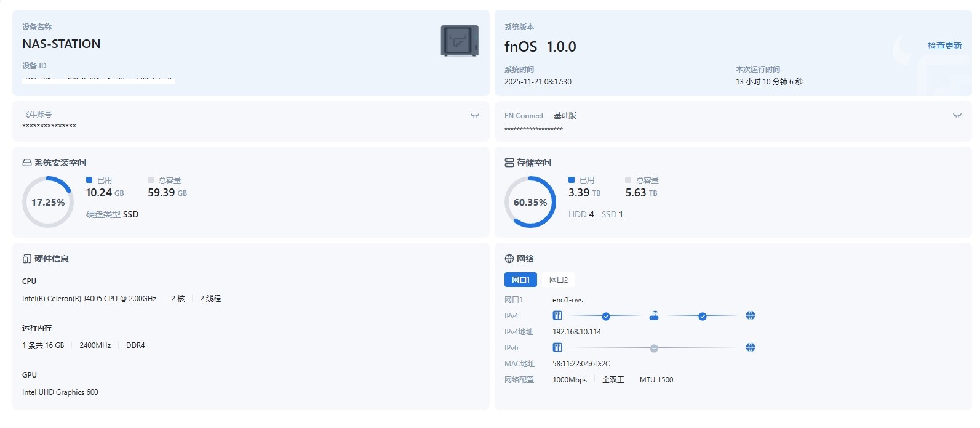The image size is (980, 428).
Task: Click the blue 已用 legend square in 存储空间
Action: (572, 180)
